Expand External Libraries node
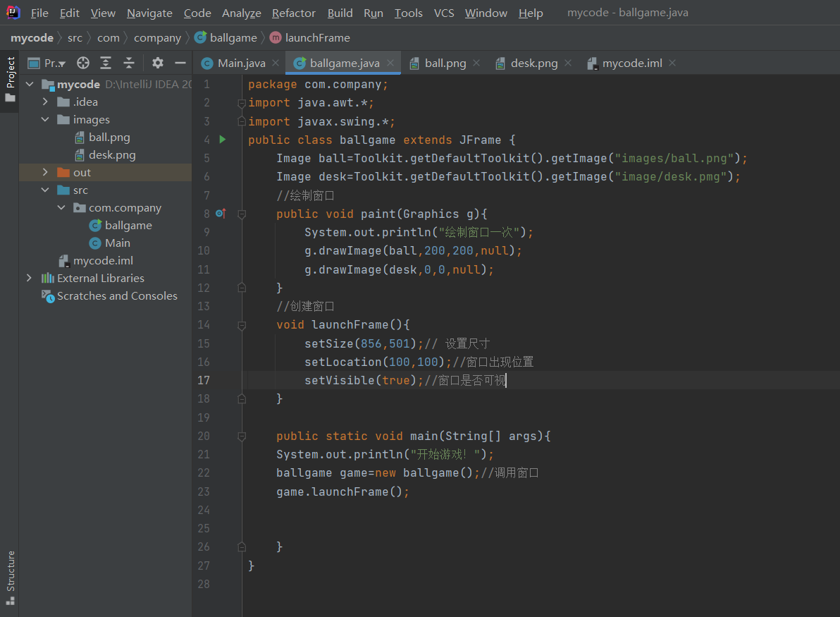The height and width of the screenshot is (617, 840). point(30,278)
